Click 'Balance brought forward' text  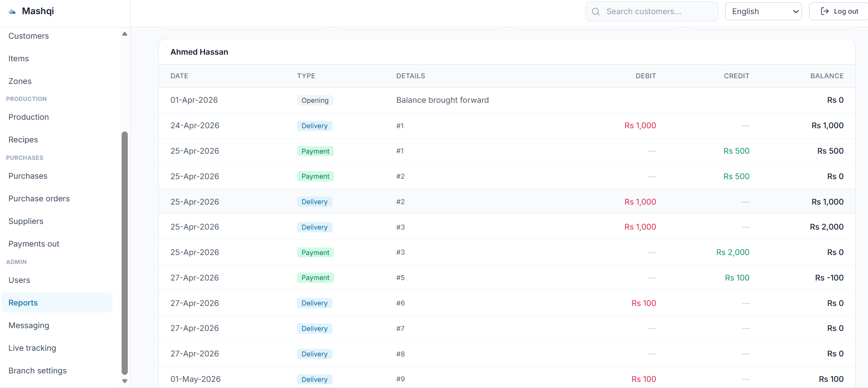click(442, 100)
